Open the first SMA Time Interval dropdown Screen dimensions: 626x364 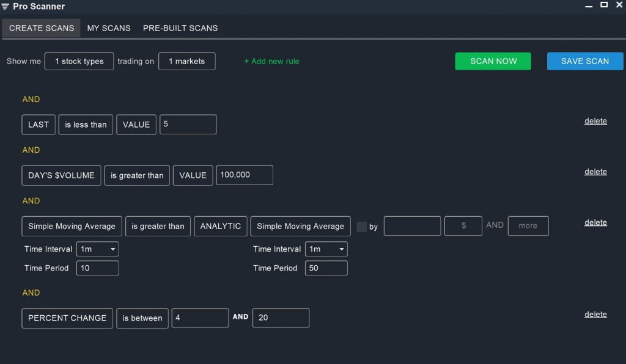click(97, 249)
